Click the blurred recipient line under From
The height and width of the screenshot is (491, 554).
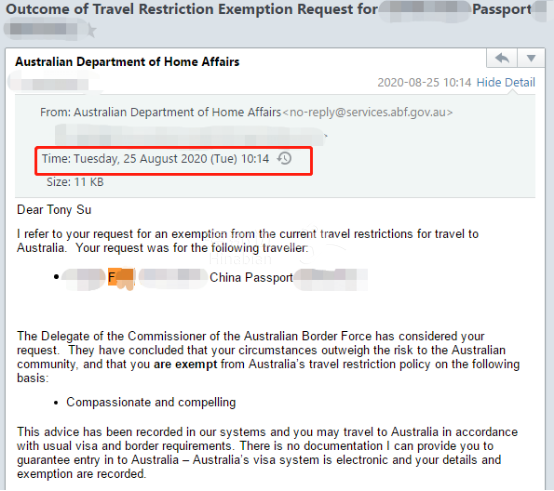tap(190, 135)
